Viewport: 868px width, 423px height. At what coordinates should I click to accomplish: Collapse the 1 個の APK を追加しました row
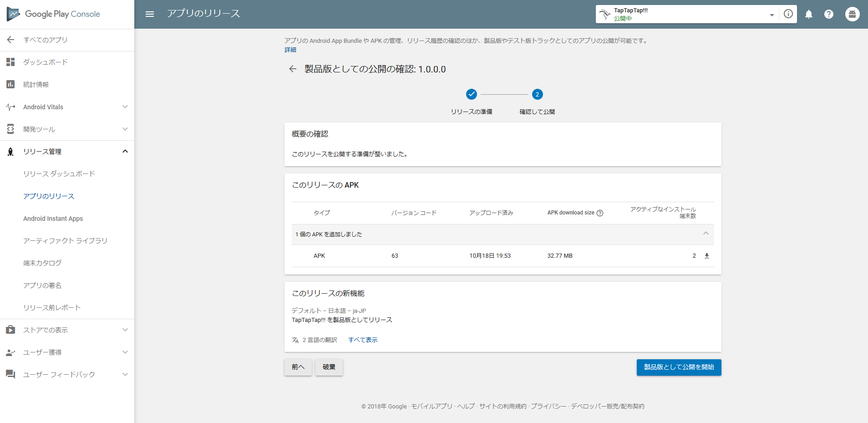[x=706, y=233]
